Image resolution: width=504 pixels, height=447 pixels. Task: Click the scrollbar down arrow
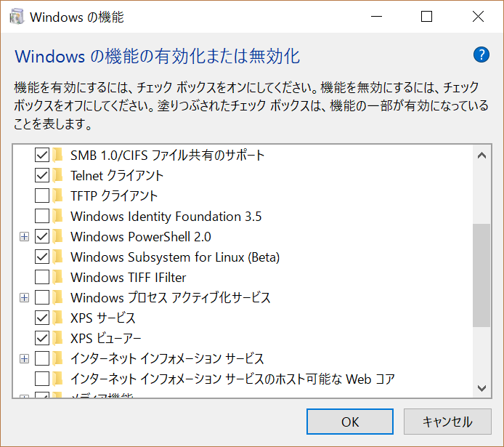click(481, 388)
